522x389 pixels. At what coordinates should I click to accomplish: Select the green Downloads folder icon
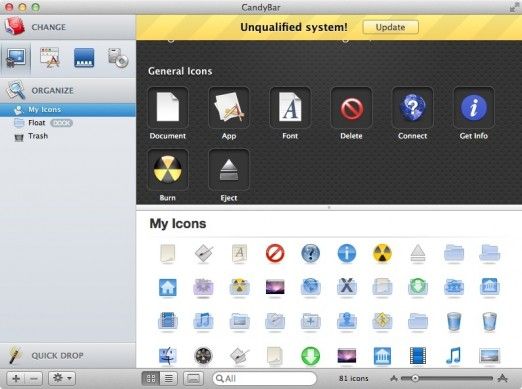(x=418, y=286)
